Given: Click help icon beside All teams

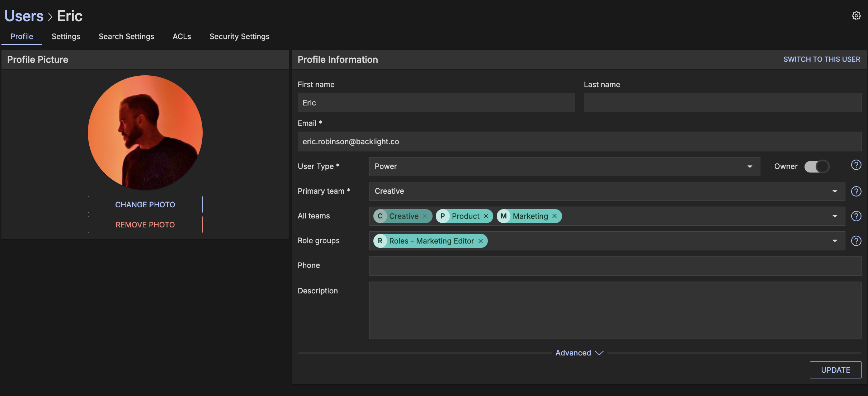Looking at the screenshot, I should click(856, 216).
